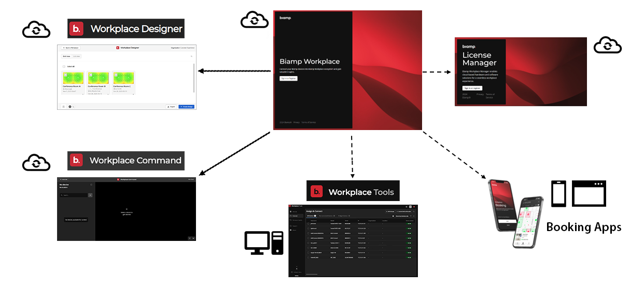644x286 pixels.
Task: Open the Conference Room A heatmap thumbnail
Action: point(73,78)
